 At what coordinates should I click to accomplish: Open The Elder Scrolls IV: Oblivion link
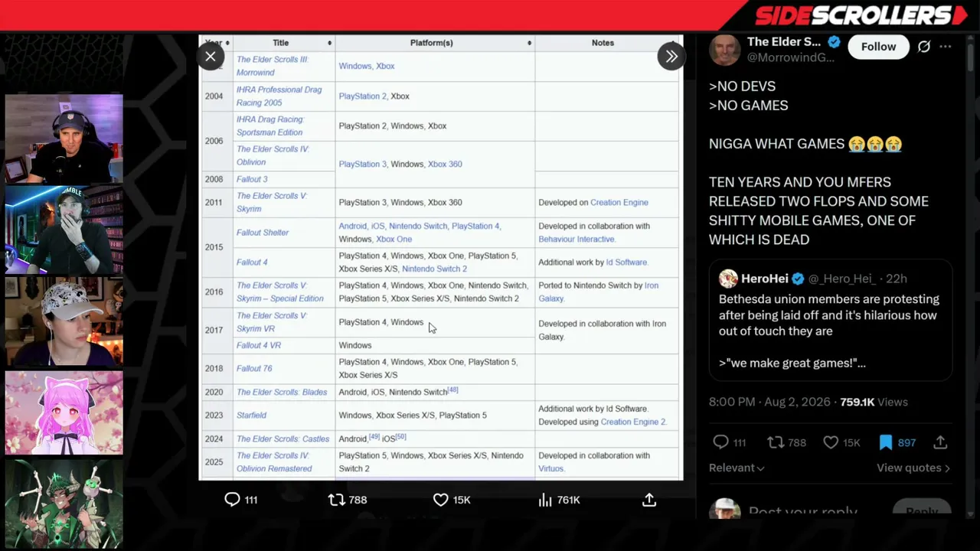pyautogui.click(x=273, y=155)
